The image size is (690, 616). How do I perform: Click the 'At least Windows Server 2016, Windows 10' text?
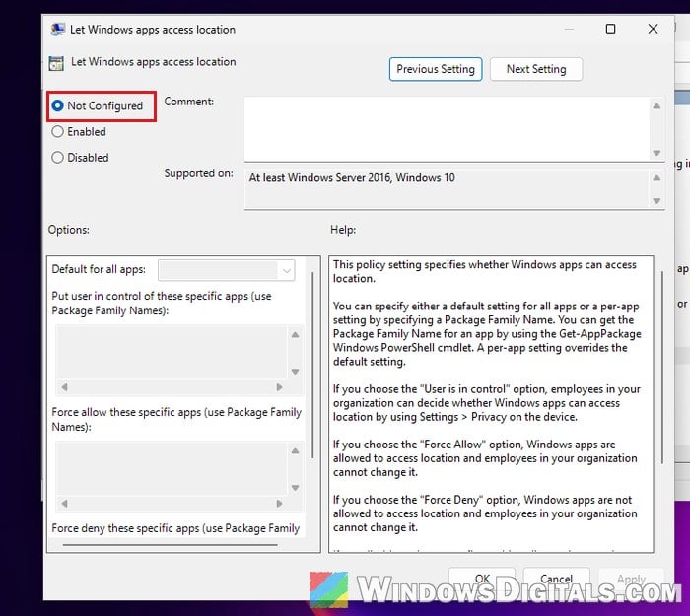pos(352,177)
